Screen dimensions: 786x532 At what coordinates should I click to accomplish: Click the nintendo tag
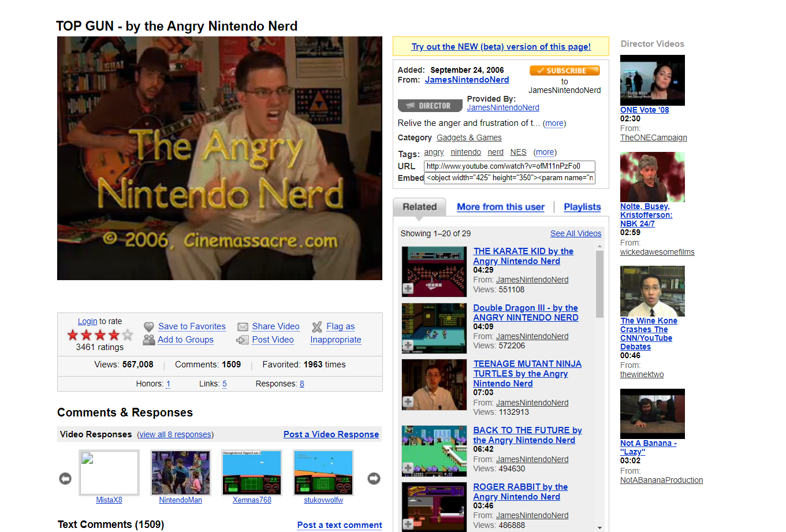click(465, 152)
